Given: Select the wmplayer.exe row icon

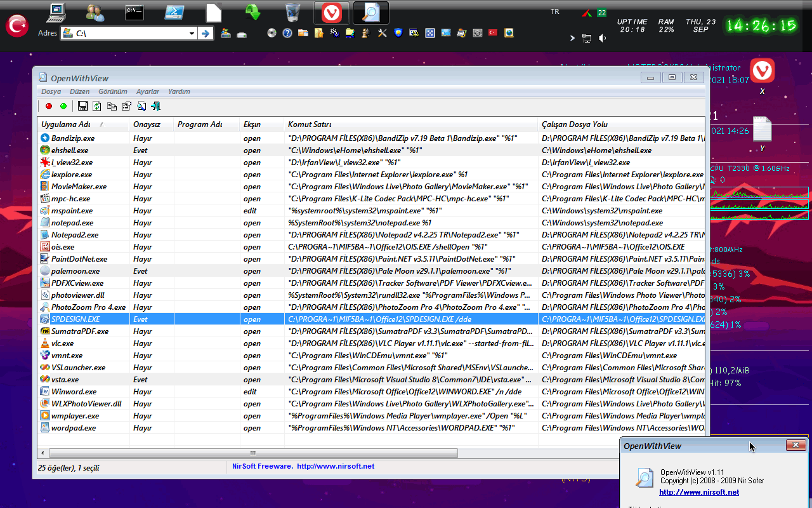Looking at the screenshot, I should tap(45, 415).
